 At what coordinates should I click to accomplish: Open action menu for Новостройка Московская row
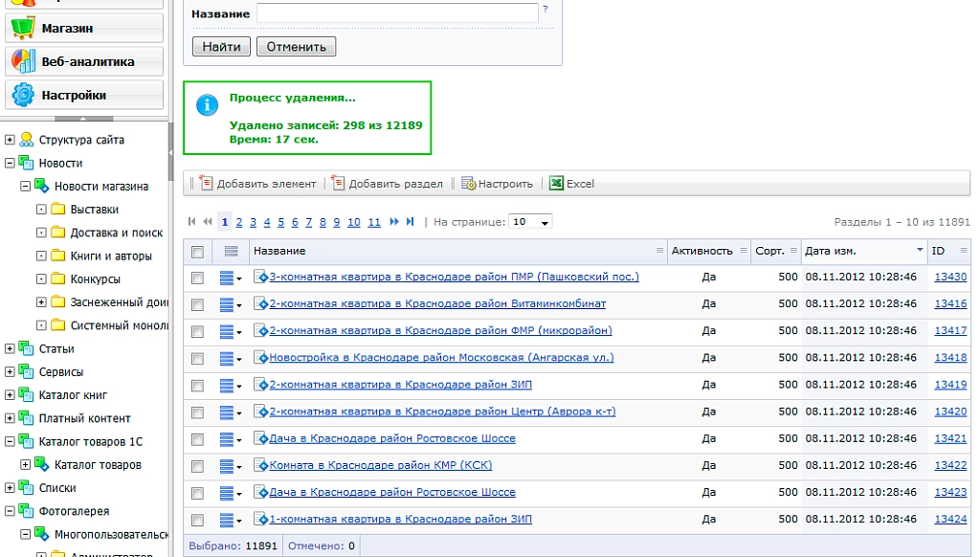click(230, 358)
